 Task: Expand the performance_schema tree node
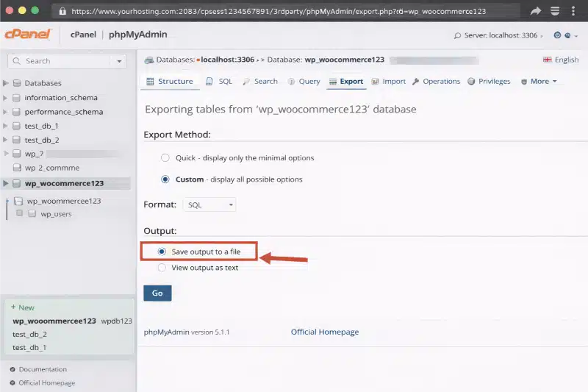[x=5, y=112]
